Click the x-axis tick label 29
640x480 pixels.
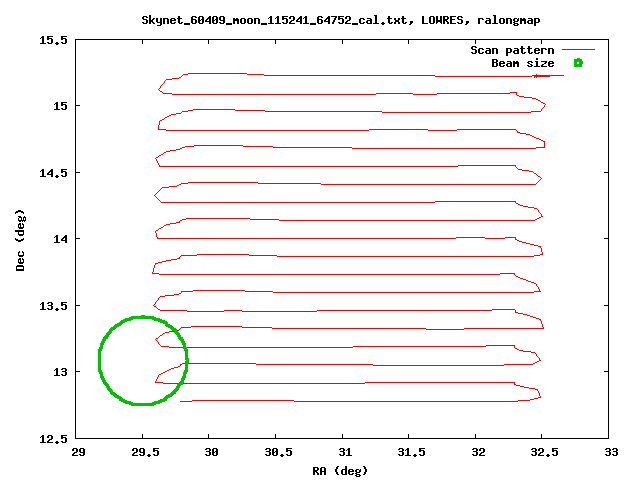click(x=78, y=452)
